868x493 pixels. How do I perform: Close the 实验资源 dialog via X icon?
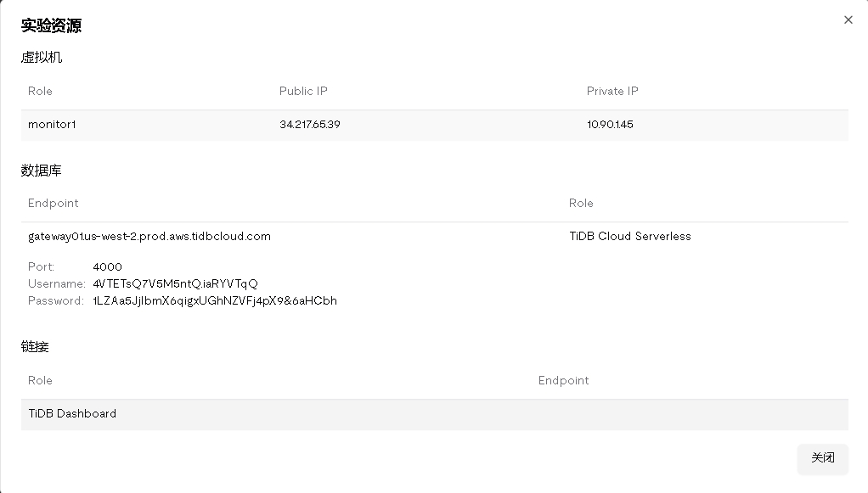(x=848, y=20)
